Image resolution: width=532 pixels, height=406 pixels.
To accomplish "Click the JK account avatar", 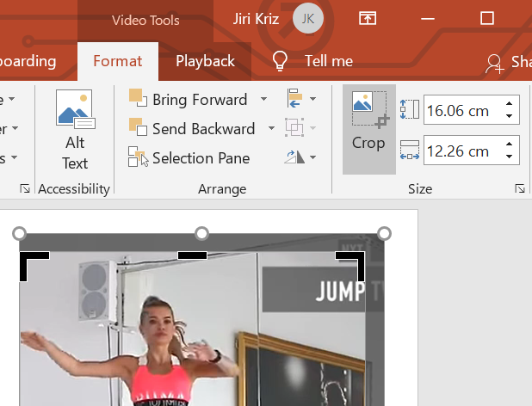I will click(x=307, y=19).
